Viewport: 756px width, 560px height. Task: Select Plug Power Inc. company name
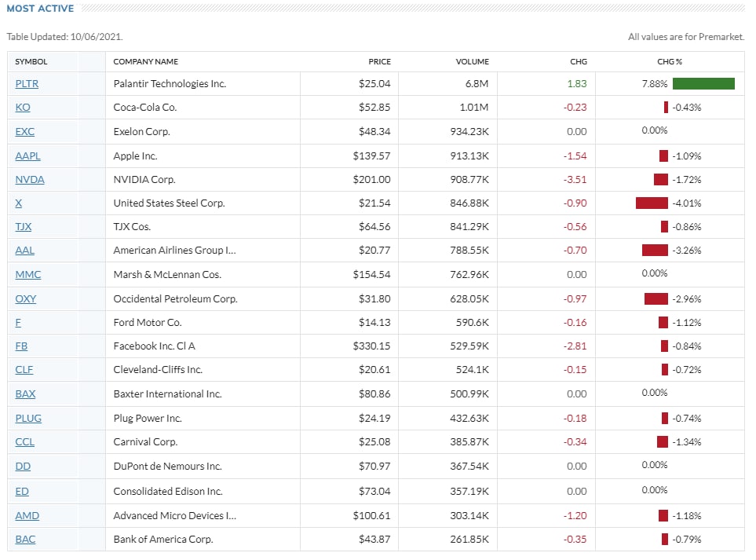tap(148, 419)
